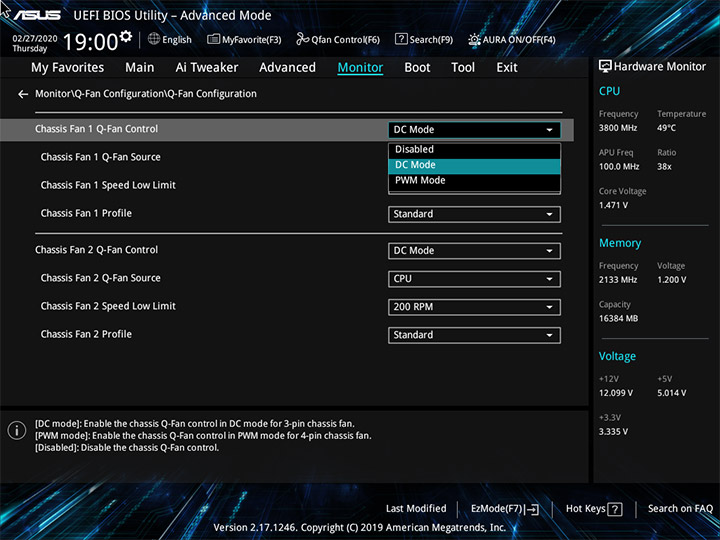Click MyFavorite(F3) label
The height and width of the screenshot is (540, 720).
[x=252, y=40]
